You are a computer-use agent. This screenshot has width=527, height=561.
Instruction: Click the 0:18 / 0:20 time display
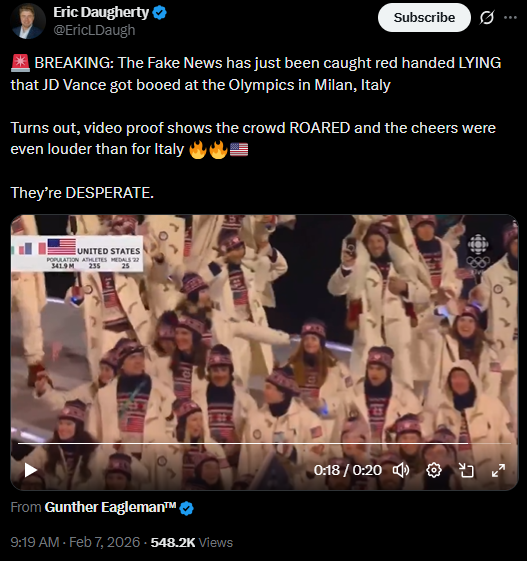347,470
